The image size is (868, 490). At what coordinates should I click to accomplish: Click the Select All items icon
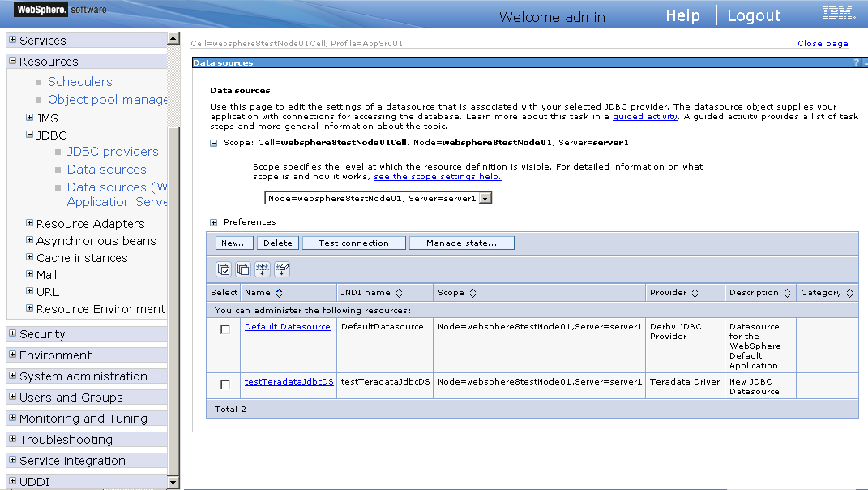click(x=224, y=269)
